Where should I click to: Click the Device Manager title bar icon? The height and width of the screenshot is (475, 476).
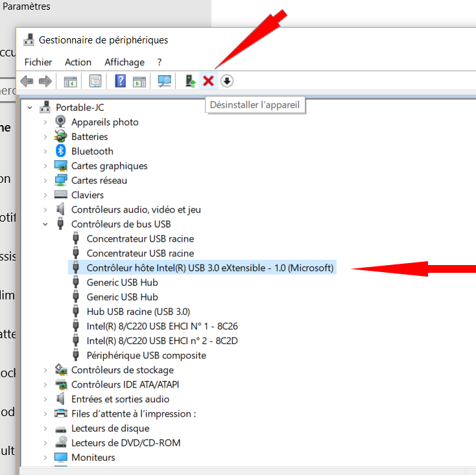[29, 40]
